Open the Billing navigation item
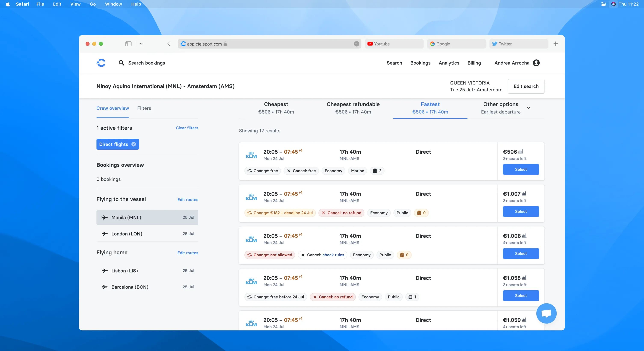Viewport: 644px width, 351px height. pos(474,63)
